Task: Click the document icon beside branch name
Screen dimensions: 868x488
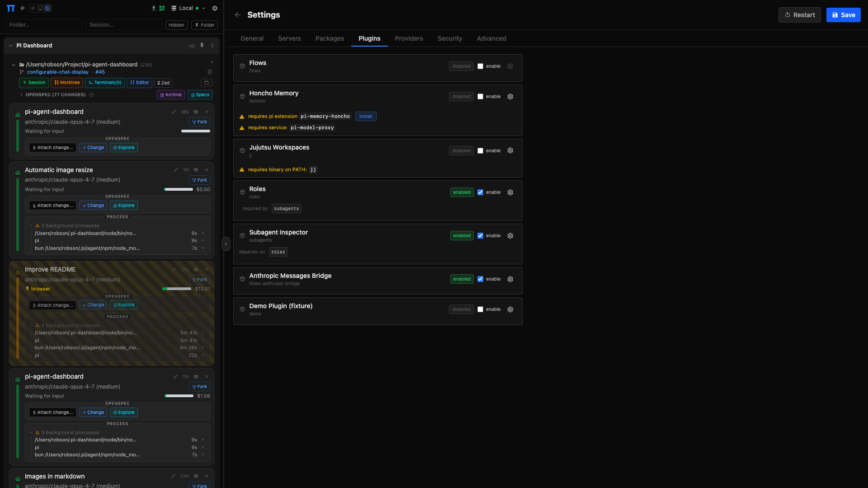Action: click(210, 72)
